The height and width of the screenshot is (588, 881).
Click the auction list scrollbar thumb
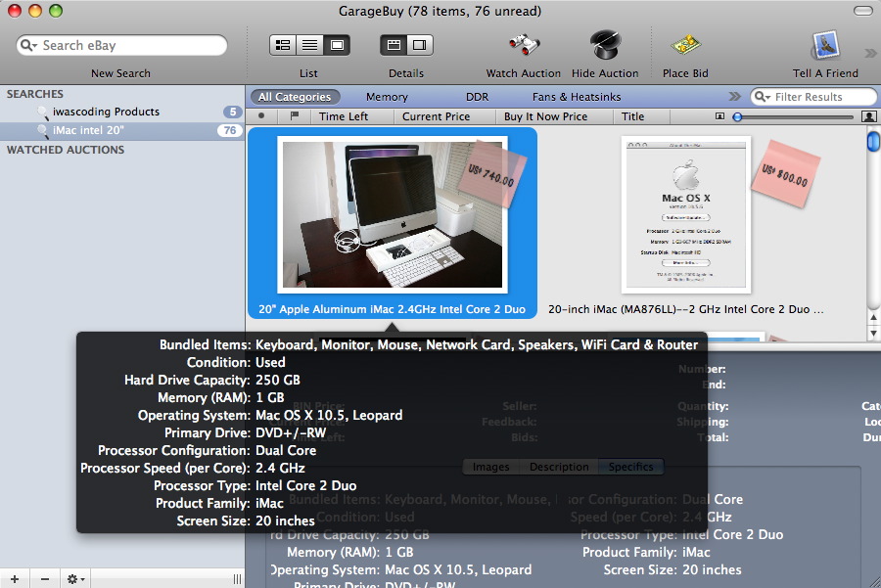(873, 141)
